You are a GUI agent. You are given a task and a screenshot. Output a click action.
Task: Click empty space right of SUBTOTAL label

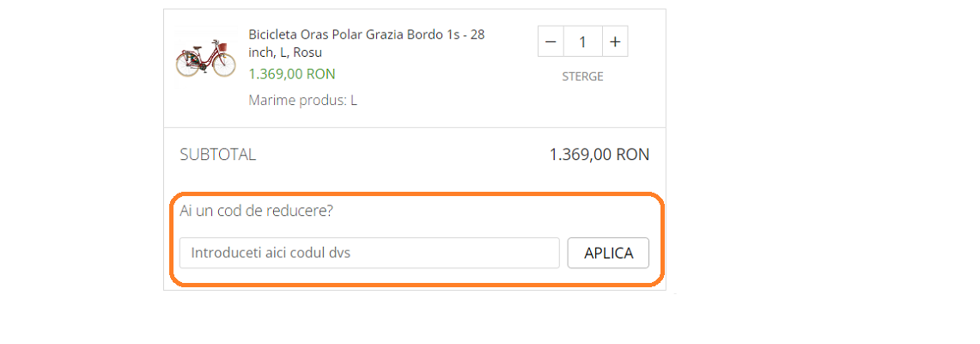pyautogui.click(x=395, y=155)
